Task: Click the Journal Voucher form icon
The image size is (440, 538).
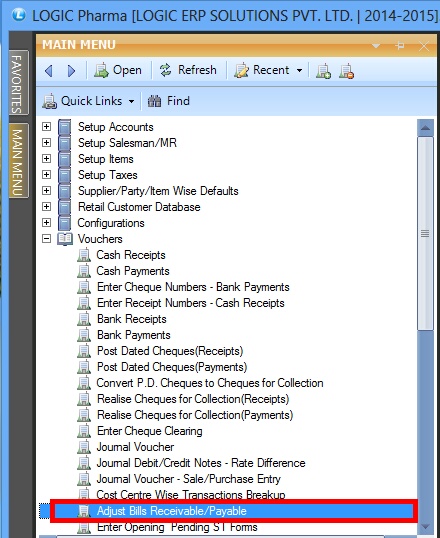Action: [x=84, y=447]
